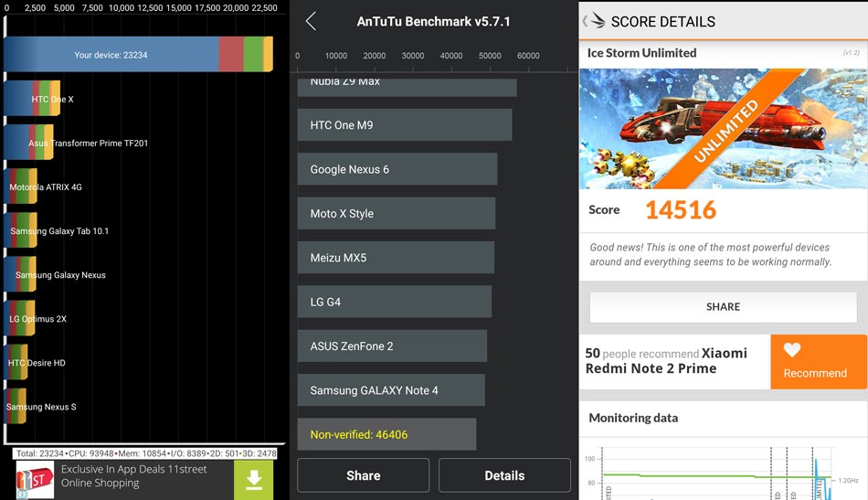Tap the monitoring data chart
This screenshot has width=868, height=500.
(723, 473)
